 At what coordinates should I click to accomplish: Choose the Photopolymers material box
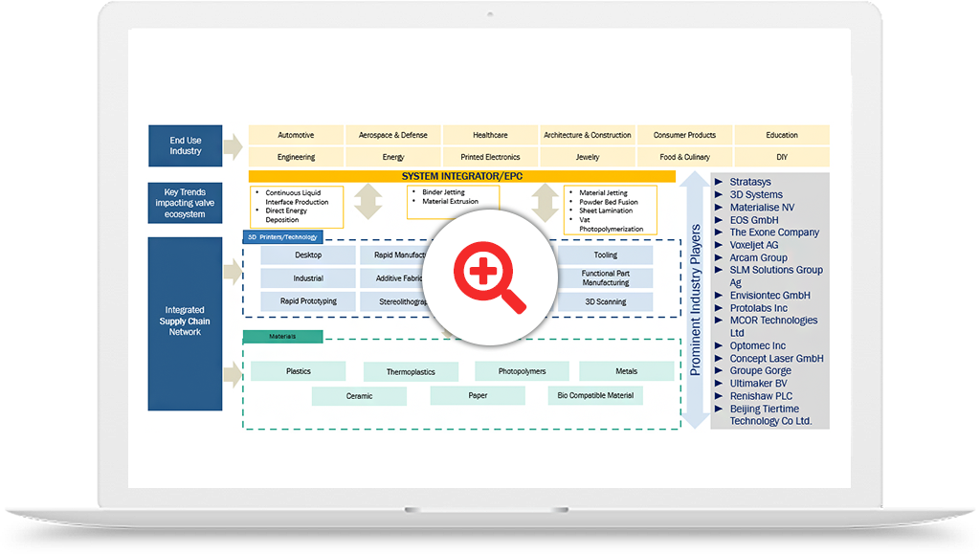click(521, 371)
